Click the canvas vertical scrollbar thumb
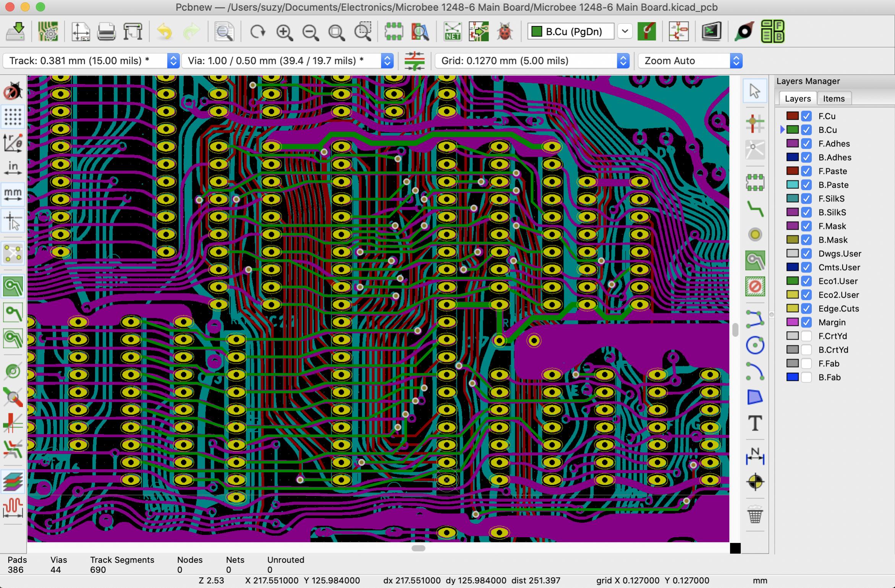The height and width of the screenshot is (588, 895). tap(735, 330)
